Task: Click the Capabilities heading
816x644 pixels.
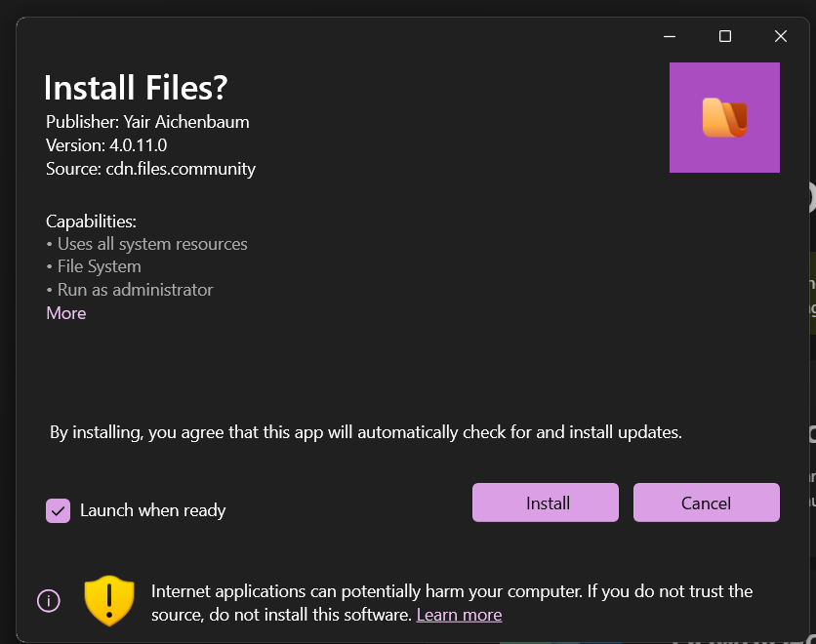Action: pyautogui.click(x=91, y=221)
